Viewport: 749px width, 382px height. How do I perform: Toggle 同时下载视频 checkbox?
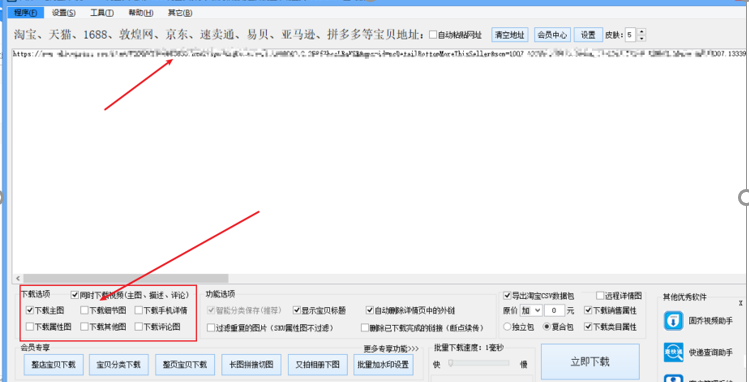[x=75, y=296]
